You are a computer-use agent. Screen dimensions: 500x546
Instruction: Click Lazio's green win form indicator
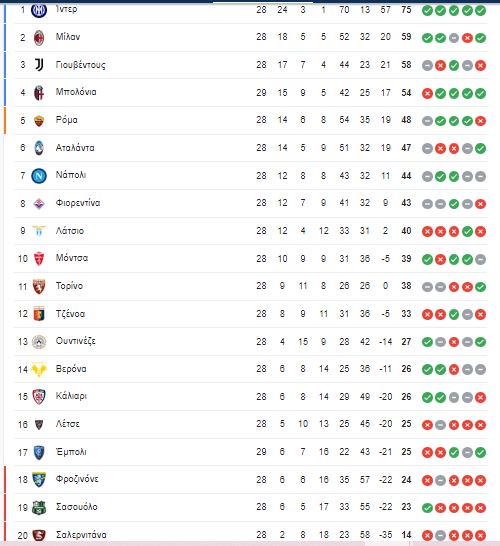[x=467, y=232]
